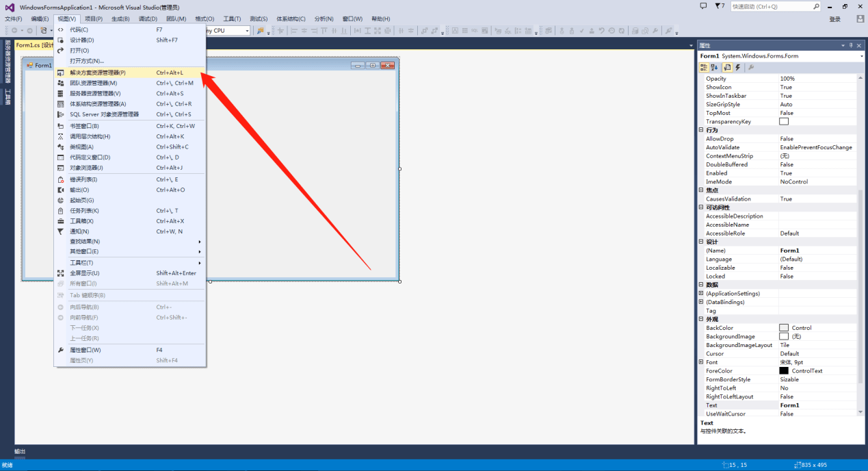Click the account avatar icon
Viewport: 868px width, 471px height.
coord(860,19)
